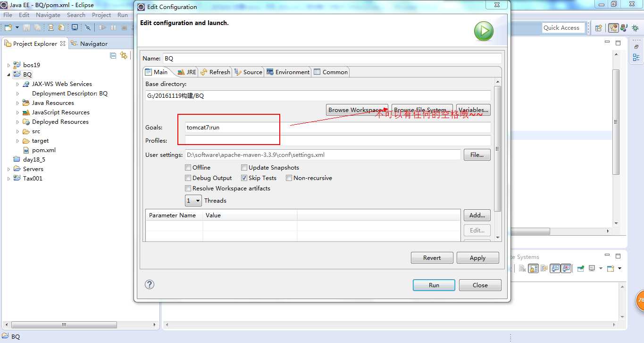Screen dimensions: 644x343
Task: Click the Save icon in main toolbar
Action: 26,28
